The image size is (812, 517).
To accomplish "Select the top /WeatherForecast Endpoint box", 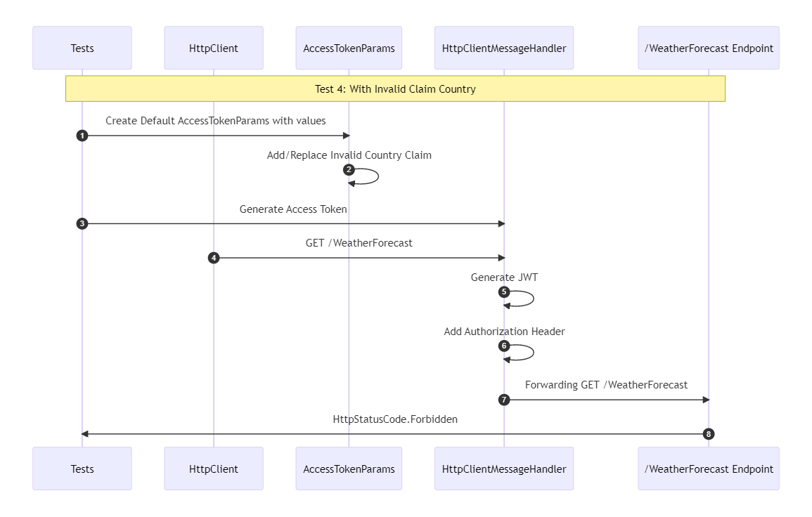I will (x=709, y=48).
